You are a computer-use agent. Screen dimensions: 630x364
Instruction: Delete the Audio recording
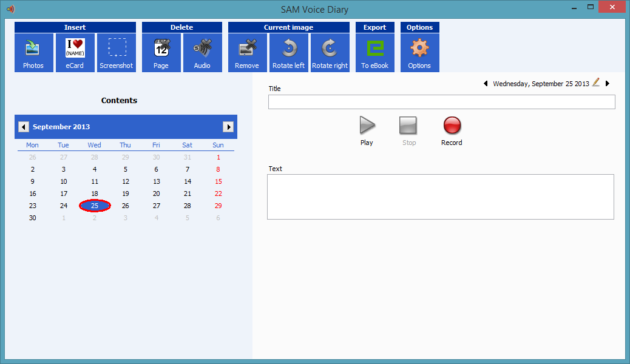pyautogui.click(x=203, y=53)
